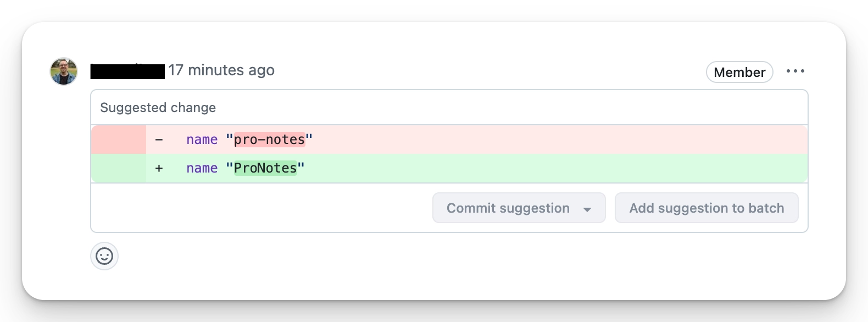The width and height of the screenshot is (868, 322).
Task: Select the added "ProNotes" string
Action: (265, 168)
